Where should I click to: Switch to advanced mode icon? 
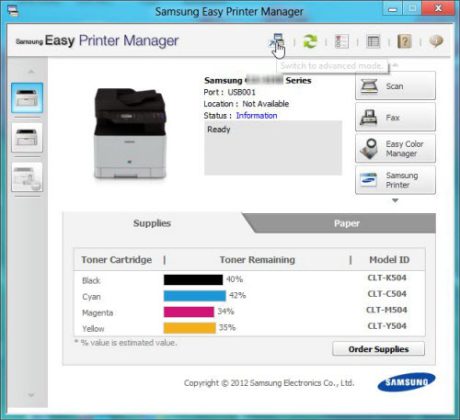[277, 41]
